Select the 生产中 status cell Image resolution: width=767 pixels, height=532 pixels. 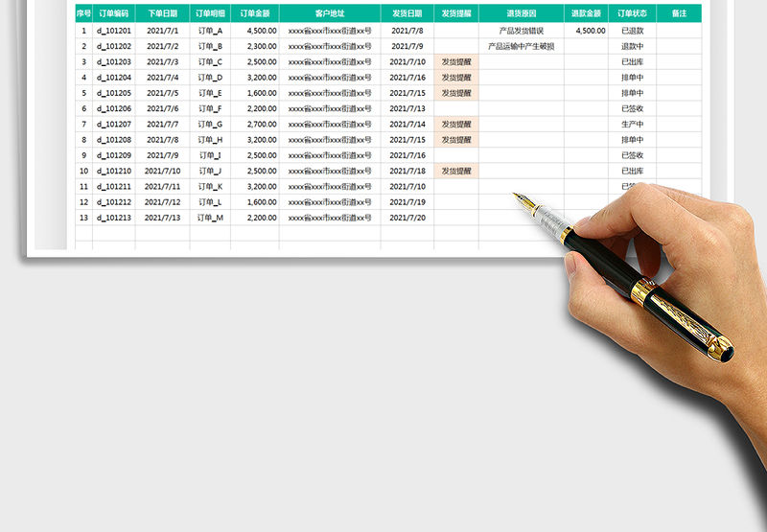[x=633, y=124]
